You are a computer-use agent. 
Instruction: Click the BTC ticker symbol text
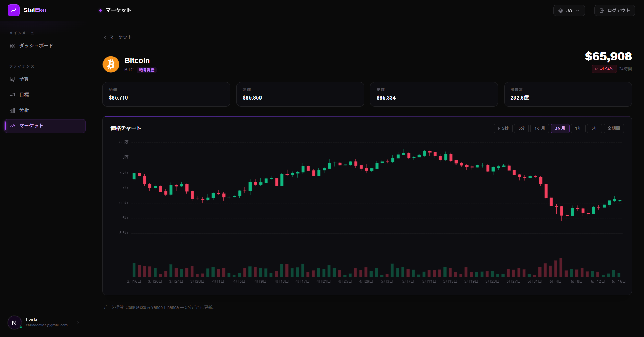pos(129,70)
